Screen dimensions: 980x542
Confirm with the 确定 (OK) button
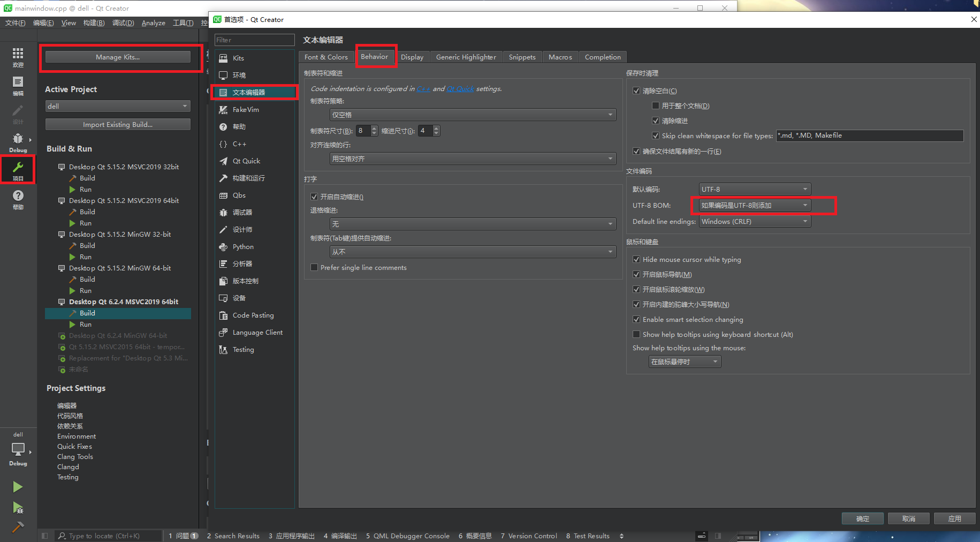click(862, 518)
